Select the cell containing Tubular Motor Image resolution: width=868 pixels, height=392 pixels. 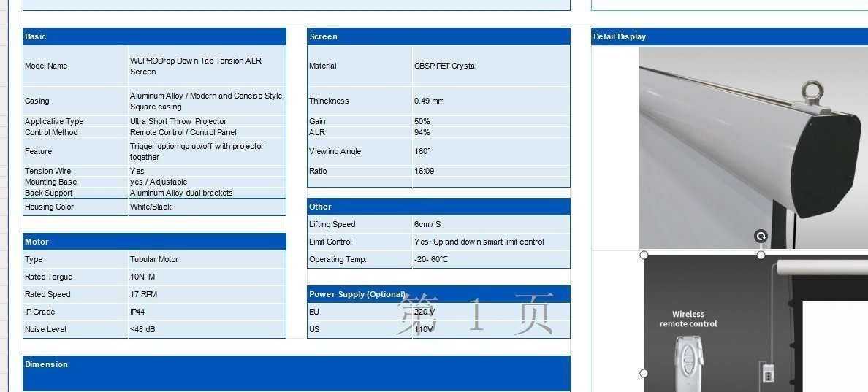pyautogui.click(x=207, y=259)
